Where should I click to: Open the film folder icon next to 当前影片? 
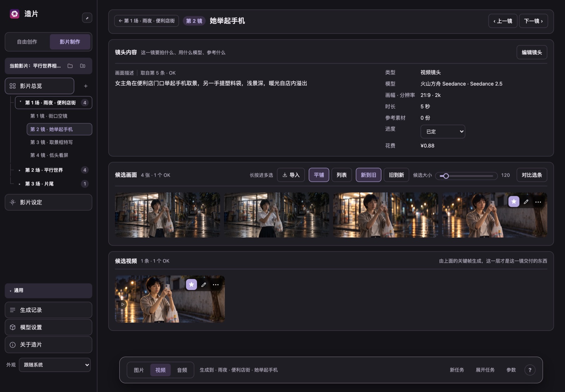pos(70,66)
